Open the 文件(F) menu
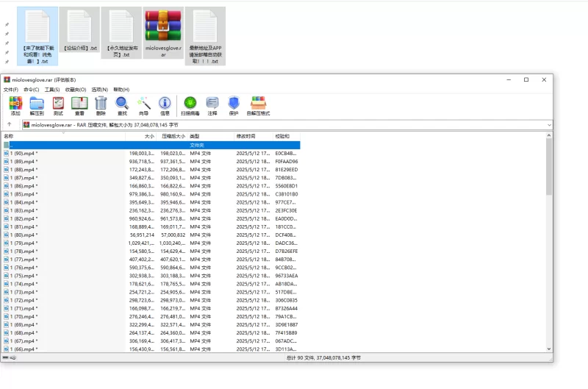588x389 pixels. tap(11, 90)
